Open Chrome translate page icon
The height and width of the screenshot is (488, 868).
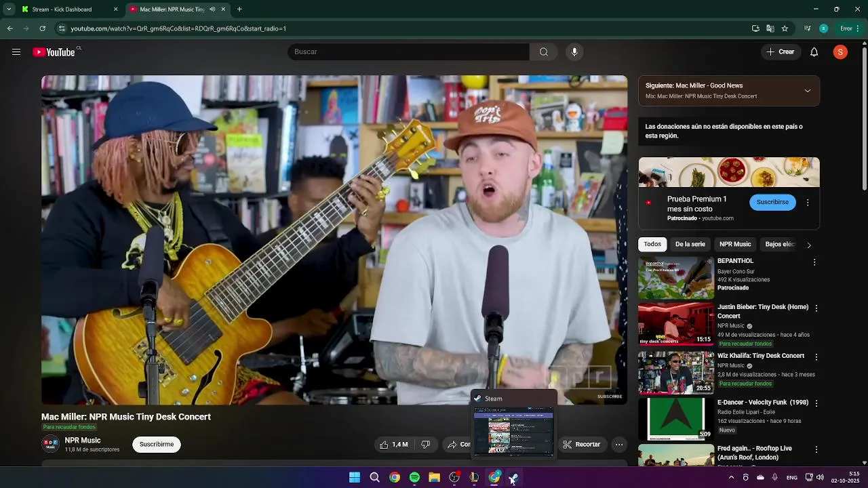(x=770, y=28)
